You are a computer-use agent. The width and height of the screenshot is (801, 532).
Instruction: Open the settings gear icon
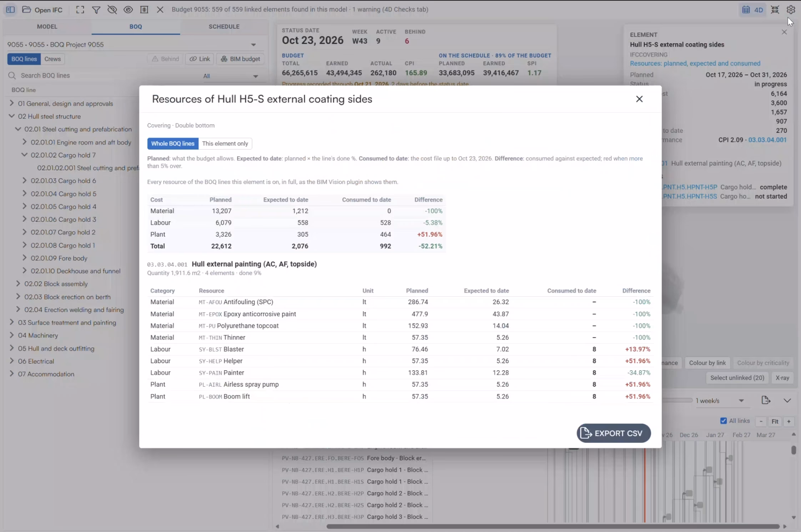point(791,10)
